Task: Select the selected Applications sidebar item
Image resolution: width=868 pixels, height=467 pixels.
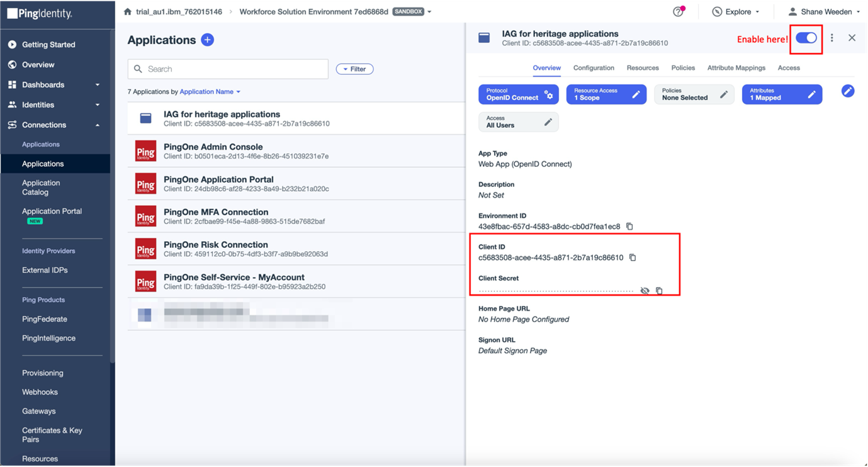Action: (x=55, y=164)
